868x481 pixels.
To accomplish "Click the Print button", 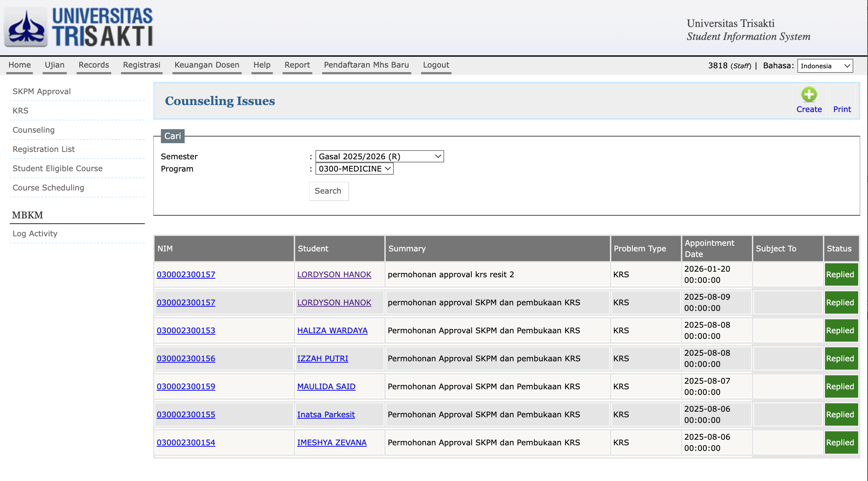I will [842, 109].
